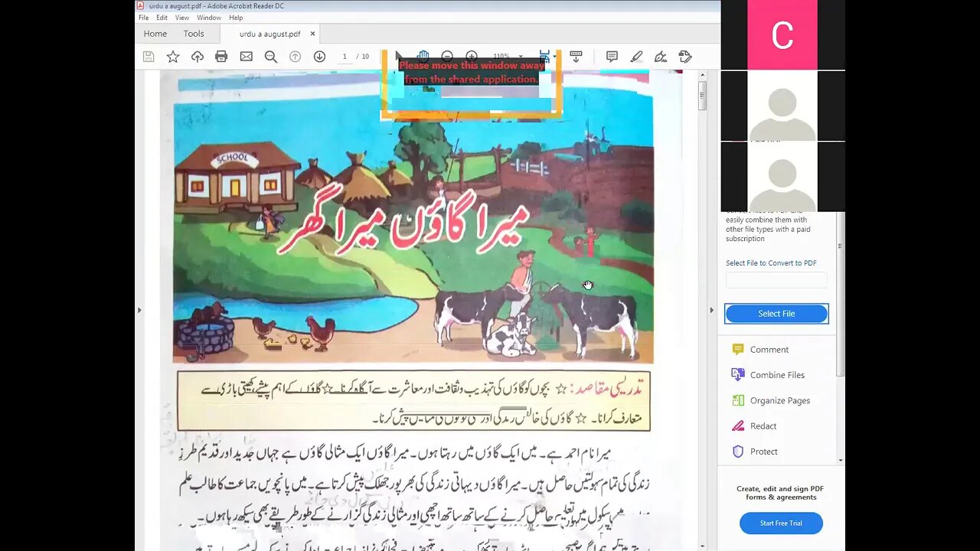
Task: Click the Combine Files label
Action: tap(777, 375)
